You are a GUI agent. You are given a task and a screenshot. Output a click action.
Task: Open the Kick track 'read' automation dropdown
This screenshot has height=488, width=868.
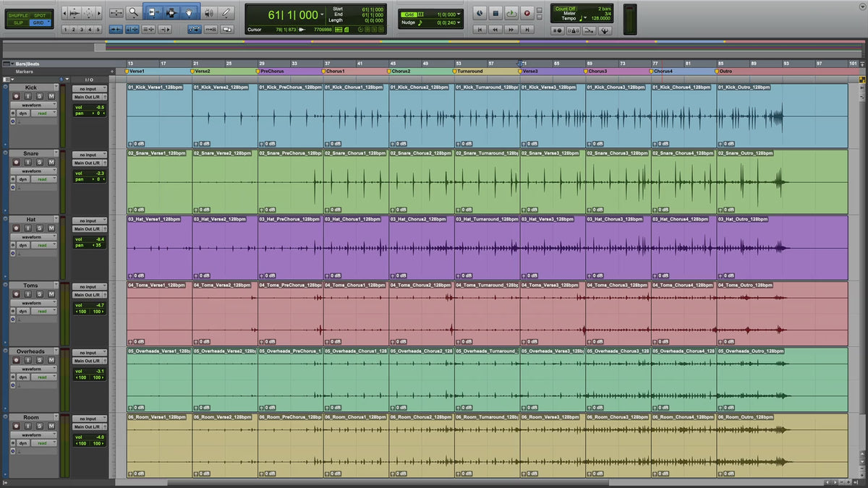45,114
